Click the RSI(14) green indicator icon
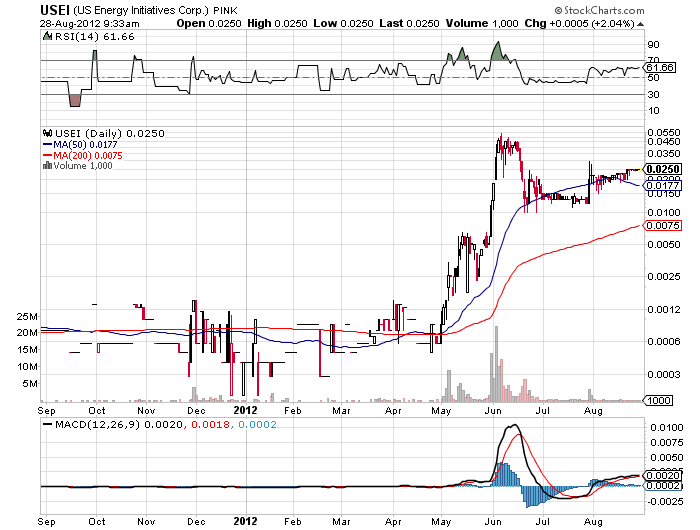 coord(47,36)
